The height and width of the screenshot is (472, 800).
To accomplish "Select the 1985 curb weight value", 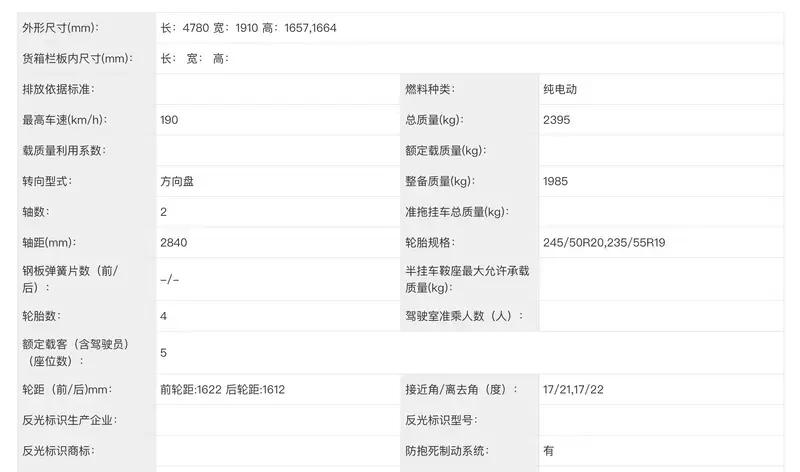I will pyautogui.click(x=556, y=182).
